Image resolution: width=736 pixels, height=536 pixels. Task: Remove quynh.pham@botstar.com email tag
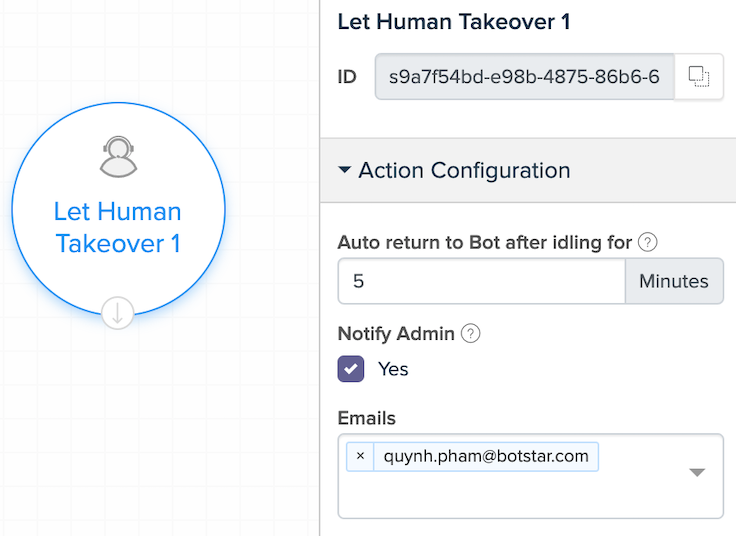[360, 456]
